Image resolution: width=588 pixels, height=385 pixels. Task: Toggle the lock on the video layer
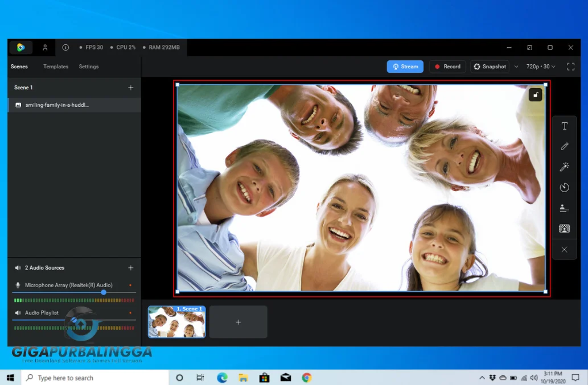pyautogui.click(x=535, y=95)
